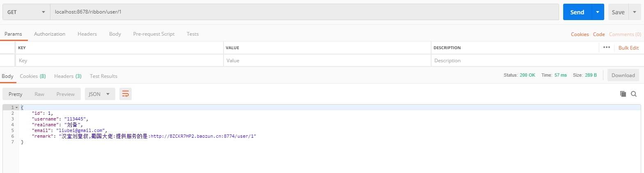Switch response view to Raw
Viewport: 644px width, 173px height.
39,94
